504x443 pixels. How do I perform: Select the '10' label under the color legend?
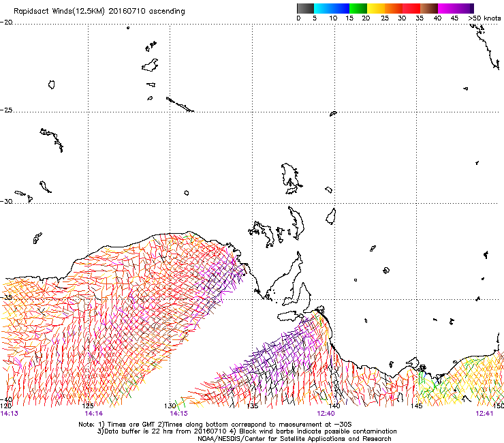pos(333,18)
